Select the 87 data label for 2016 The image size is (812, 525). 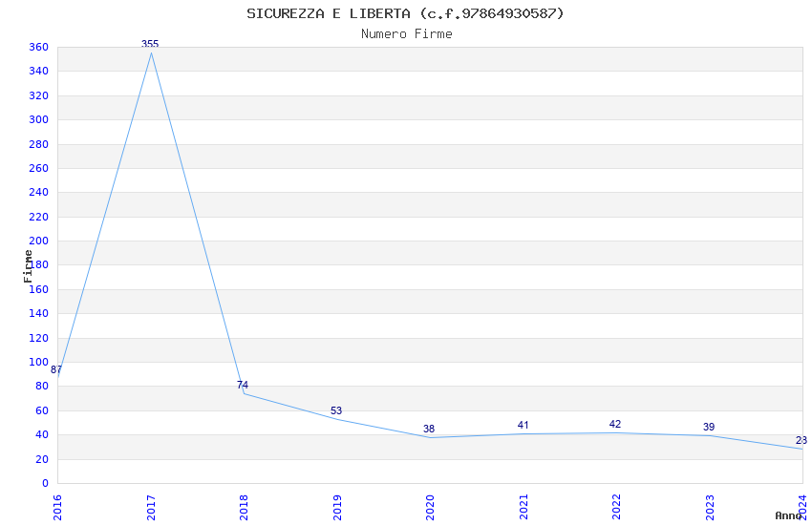pos(56,369)
